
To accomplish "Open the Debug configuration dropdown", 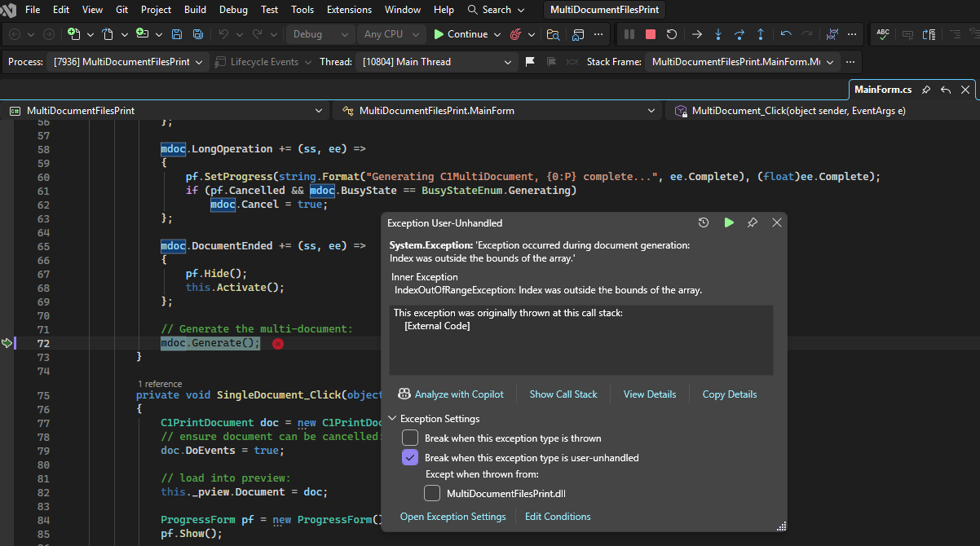I will 320,34.
